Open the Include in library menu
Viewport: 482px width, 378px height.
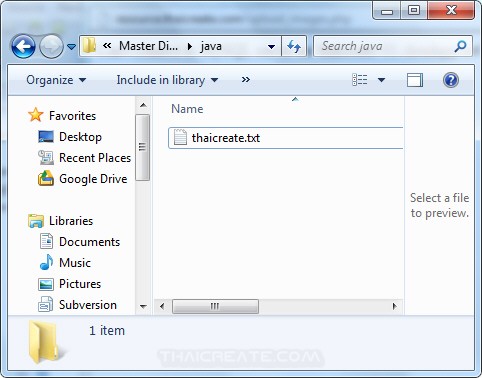pos(167,80)
